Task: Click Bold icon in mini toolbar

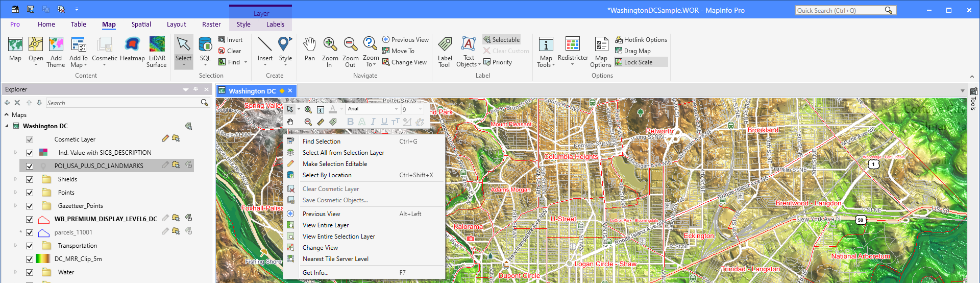Action: 350,122
